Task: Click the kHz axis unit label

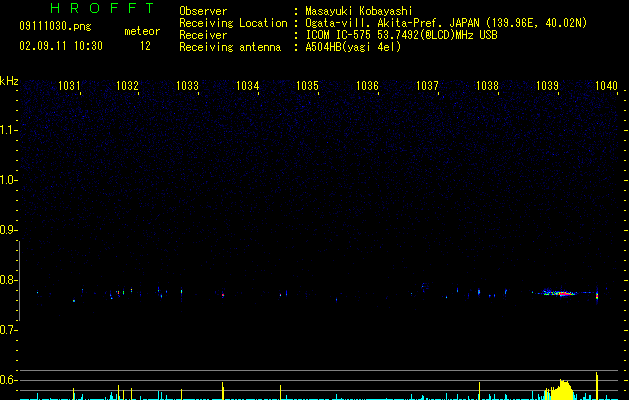Action: [9, 81]
